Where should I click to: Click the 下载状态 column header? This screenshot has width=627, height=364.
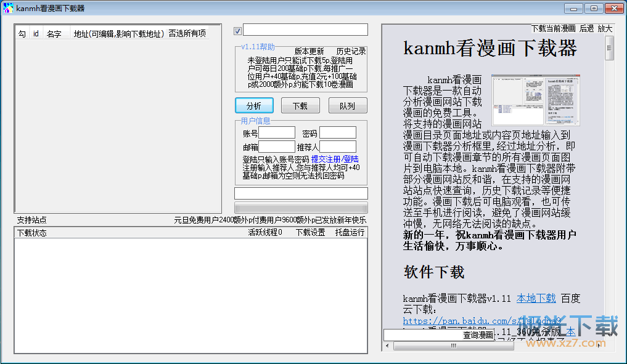tap(31, 233)
